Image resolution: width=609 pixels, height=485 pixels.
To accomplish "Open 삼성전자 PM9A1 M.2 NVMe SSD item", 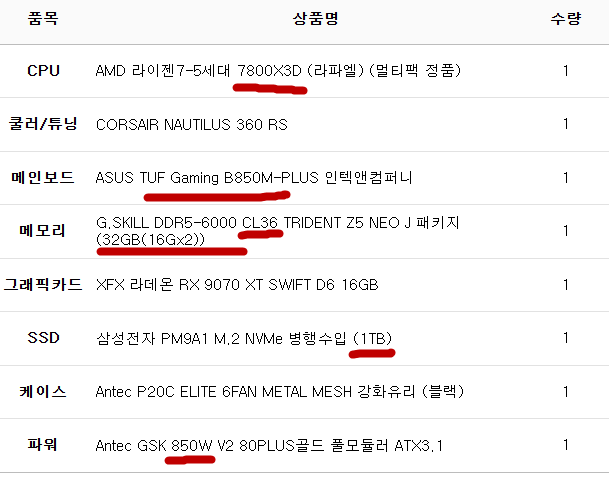I will tap(246, 338).
